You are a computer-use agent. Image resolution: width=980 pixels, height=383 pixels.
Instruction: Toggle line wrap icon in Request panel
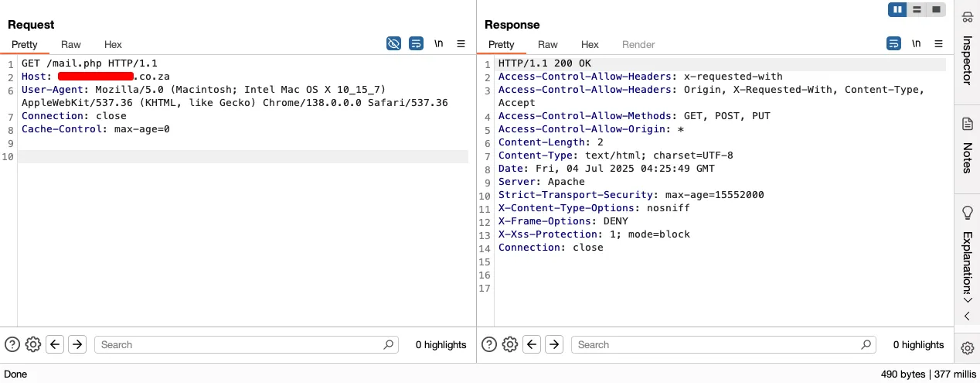(416, 43)
